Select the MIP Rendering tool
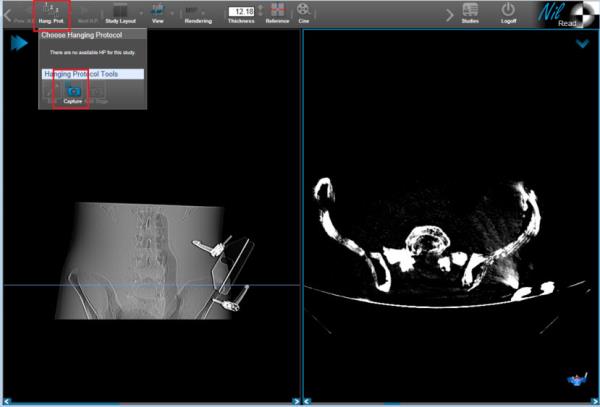The height and width of the screenshot is (407, 600). pos(198,12)
